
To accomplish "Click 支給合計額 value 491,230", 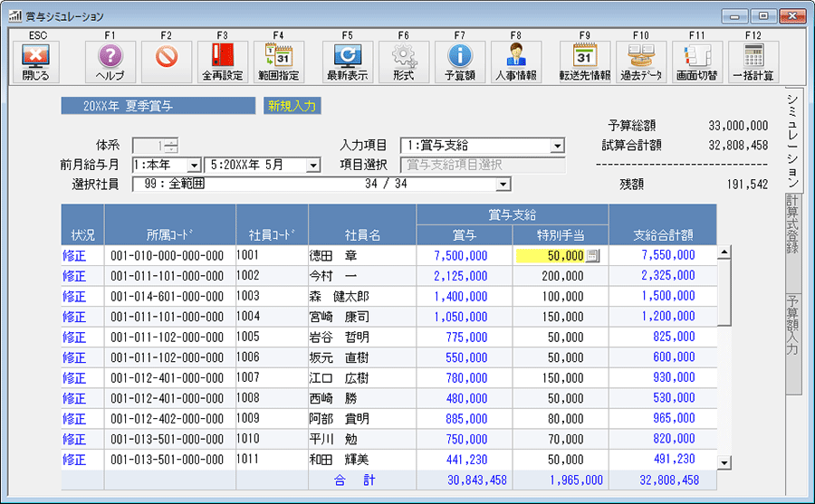I will (x=674, y=459).
